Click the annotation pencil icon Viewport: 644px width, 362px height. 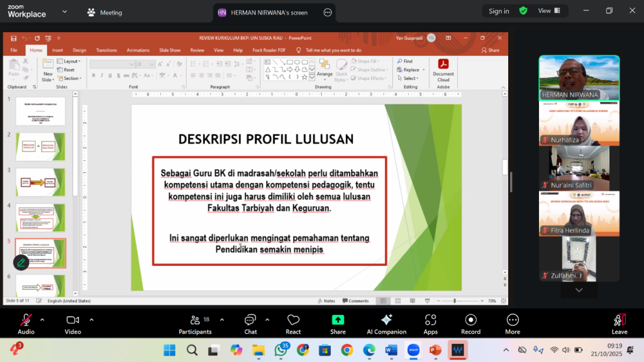(21, 263)
